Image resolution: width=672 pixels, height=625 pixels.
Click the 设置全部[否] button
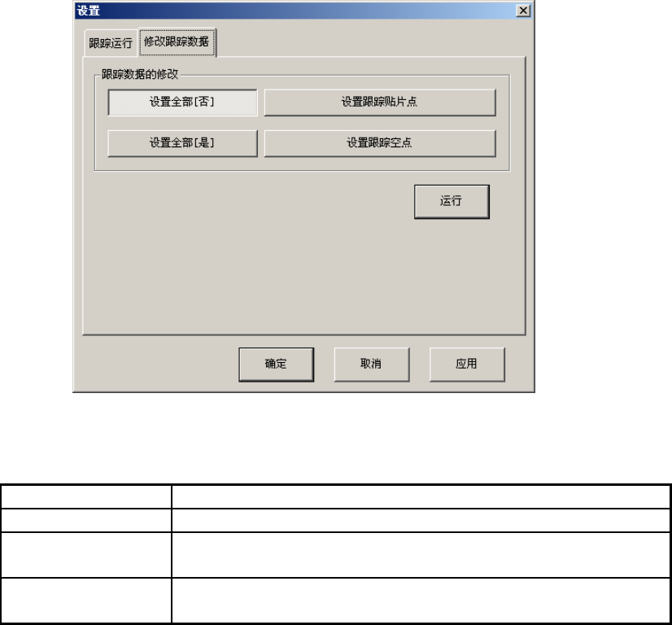(x=182, y=102)
